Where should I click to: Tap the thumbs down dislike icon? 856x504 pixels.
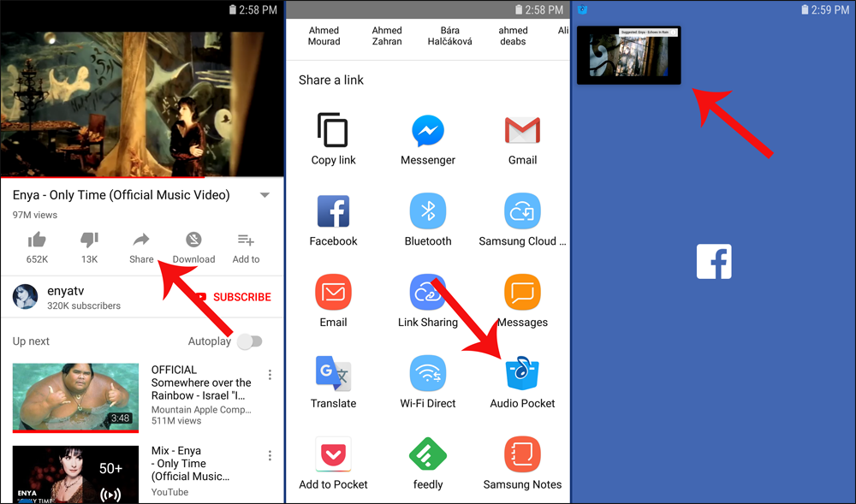pyautogui.click(x=89, y=240)
